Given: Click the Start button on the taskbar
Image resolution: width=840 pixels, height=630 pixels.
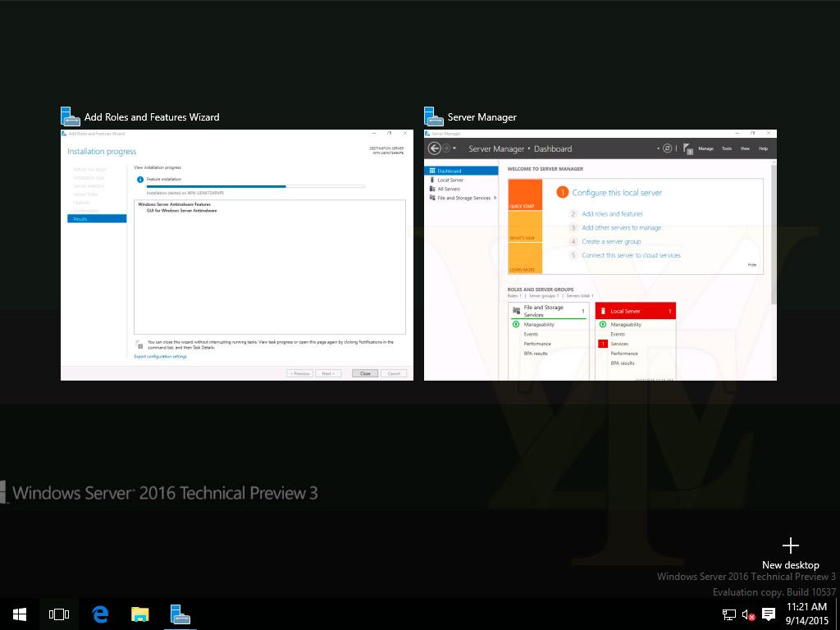Looking at the screenshot, I should (20, 614).
